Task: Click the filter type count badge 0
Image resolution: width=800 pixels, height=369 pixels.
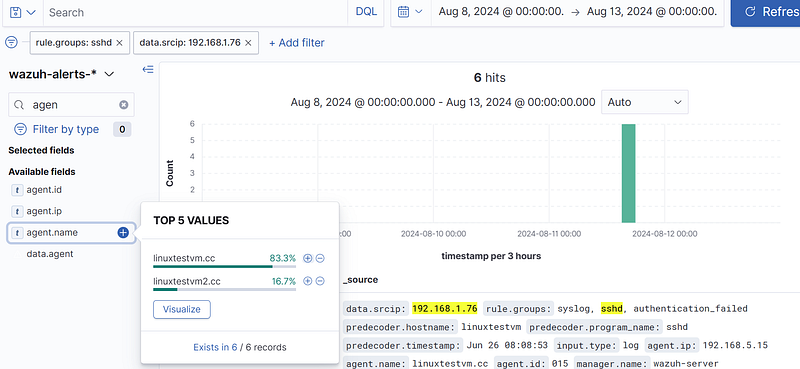Action: tap(122, 130)
